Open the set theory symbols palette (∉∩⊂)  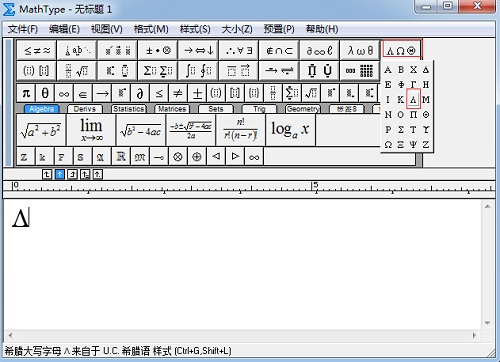pyautogui.click(x=279, y=50)
